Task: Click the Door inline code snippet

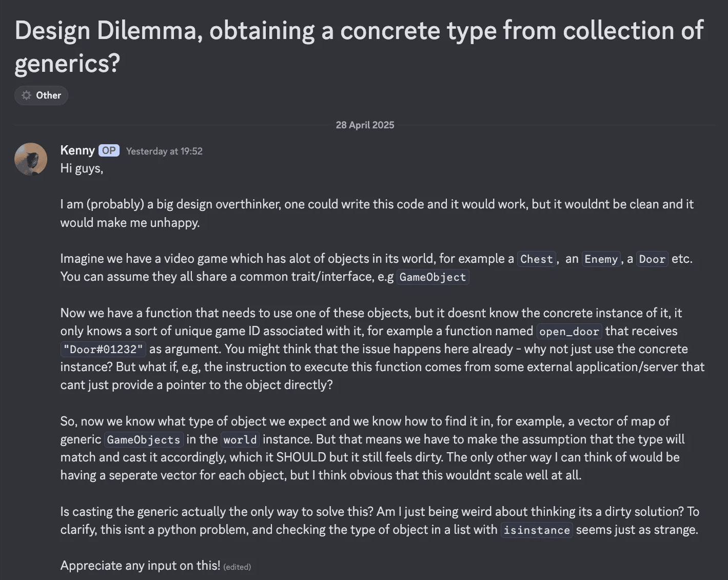Action: (652, 259)
